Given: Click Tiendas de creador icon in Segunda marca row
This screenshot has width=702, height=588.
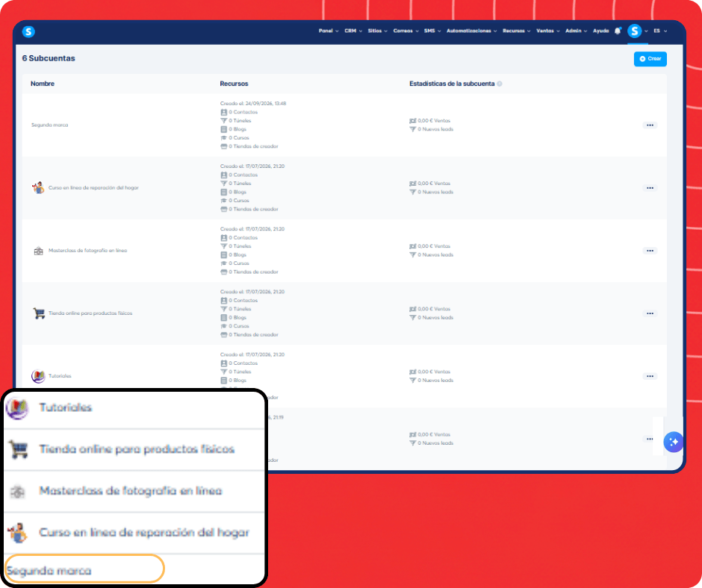Looking at the screenshot, I should point(224,146).
